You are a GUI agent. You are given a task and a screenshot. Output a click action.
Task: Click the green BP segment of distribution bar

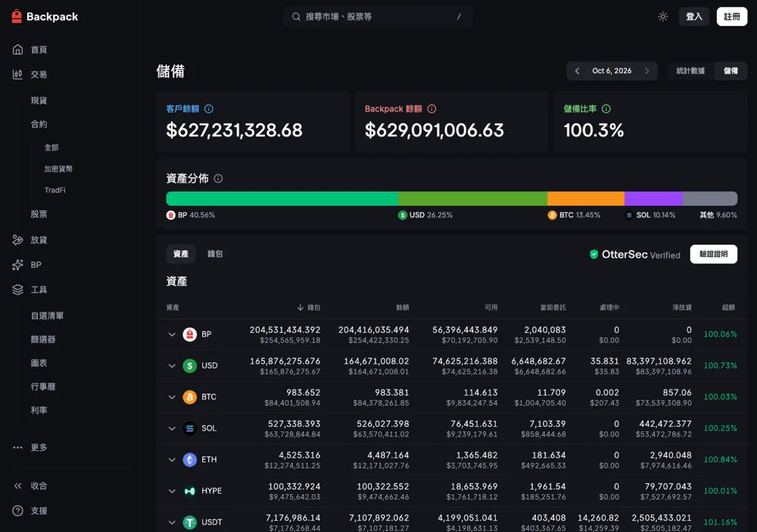click(282, 198)
